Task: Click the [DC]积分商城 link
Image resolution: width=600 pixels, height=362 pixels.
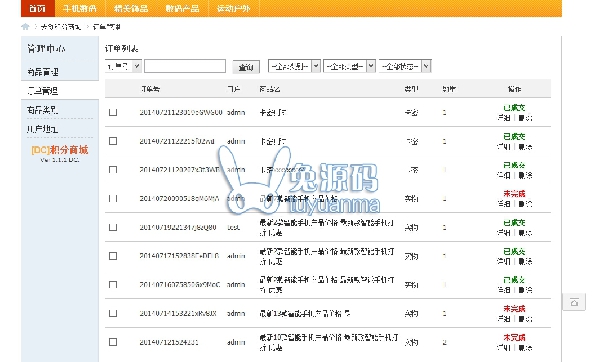Action: point(60,150)
